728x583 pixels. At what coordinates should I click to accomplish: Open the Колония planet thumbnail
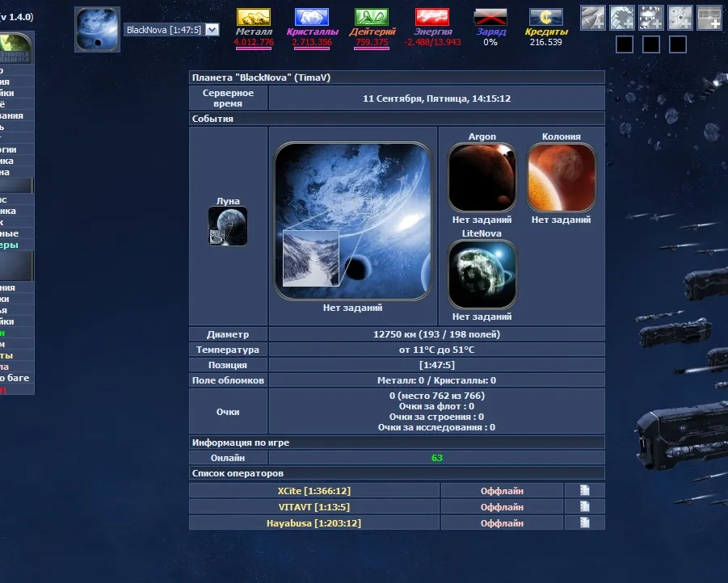(x=562, y=178)
